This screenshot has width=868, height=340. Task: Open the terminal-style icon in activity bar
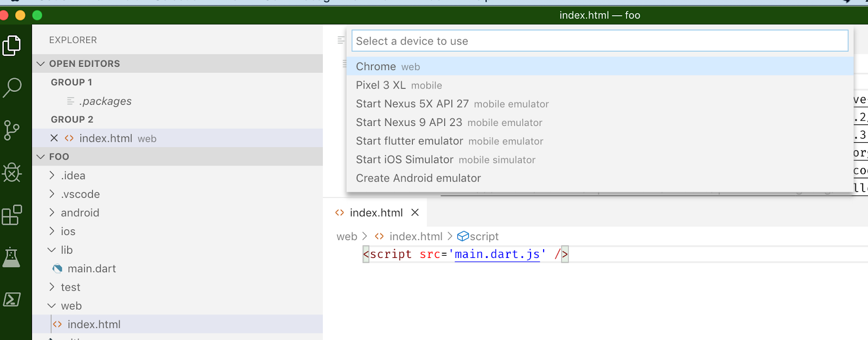point(12,299)
